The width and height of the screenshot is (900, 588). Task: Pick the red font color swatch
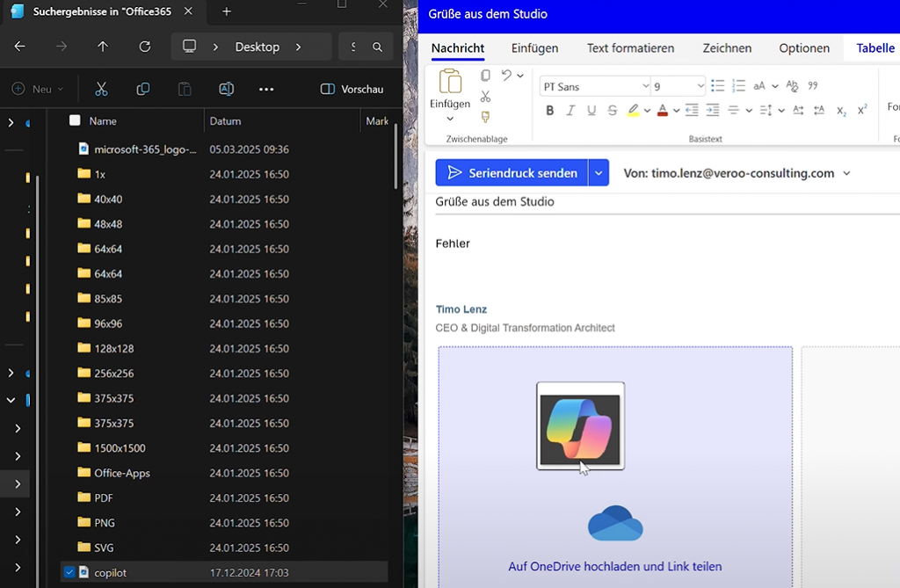pos(664,110)
